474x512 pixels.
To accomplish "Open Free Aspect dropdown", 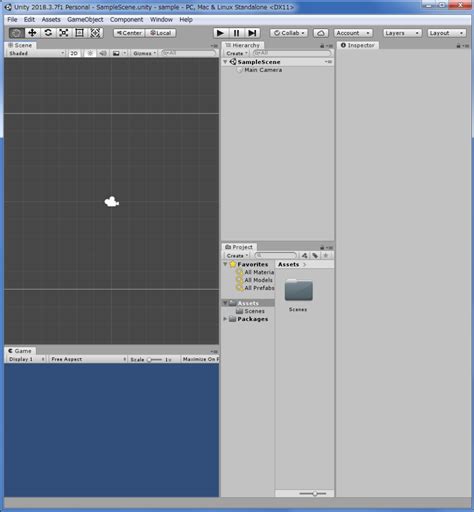I will point(88,359).
